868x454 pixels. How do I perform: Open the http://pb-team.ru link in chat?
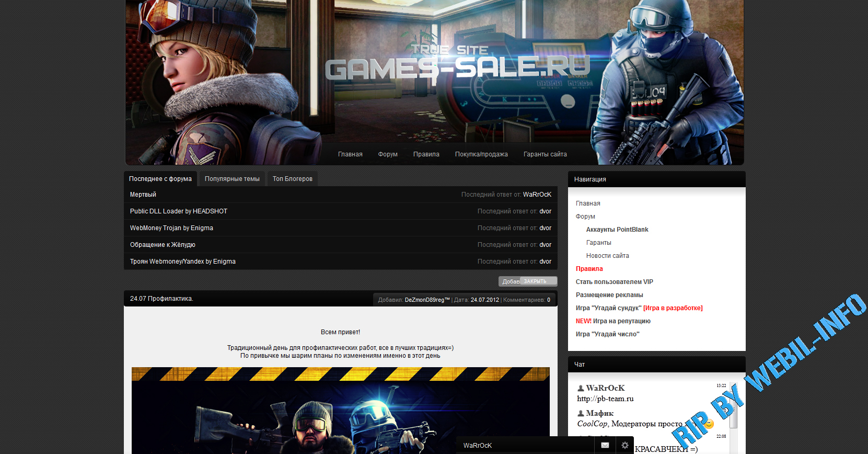(x=605, y=399)
